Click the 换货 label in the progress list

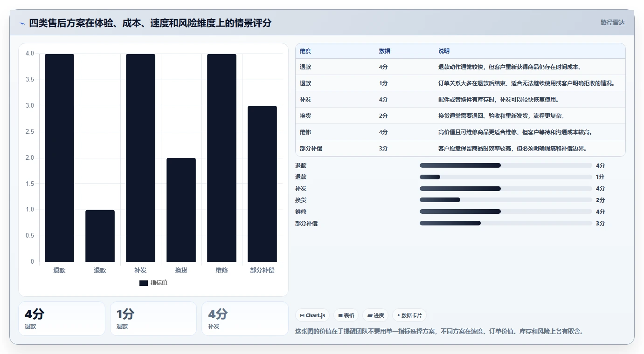(301, 200)
